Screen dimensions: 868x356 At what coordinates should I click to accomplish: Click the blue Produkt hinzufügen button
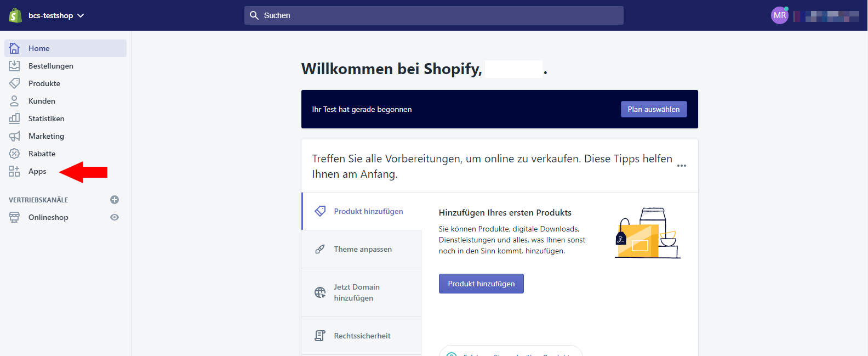coord(481,284)
